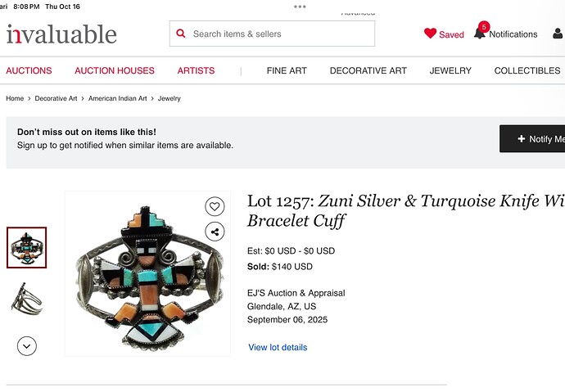Select the bracelet side view thumbnail
The image size is (565, 392).
(x=27, y=298)
